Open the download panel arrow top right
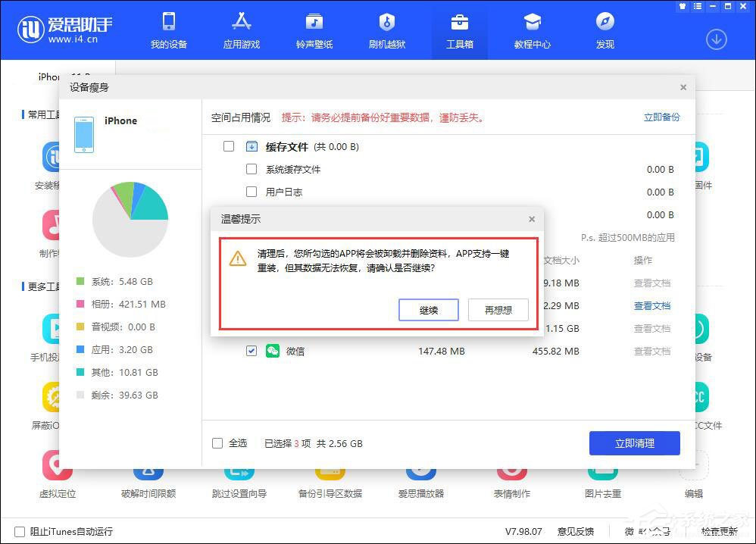Screen dimensions: 756x544 716,39
